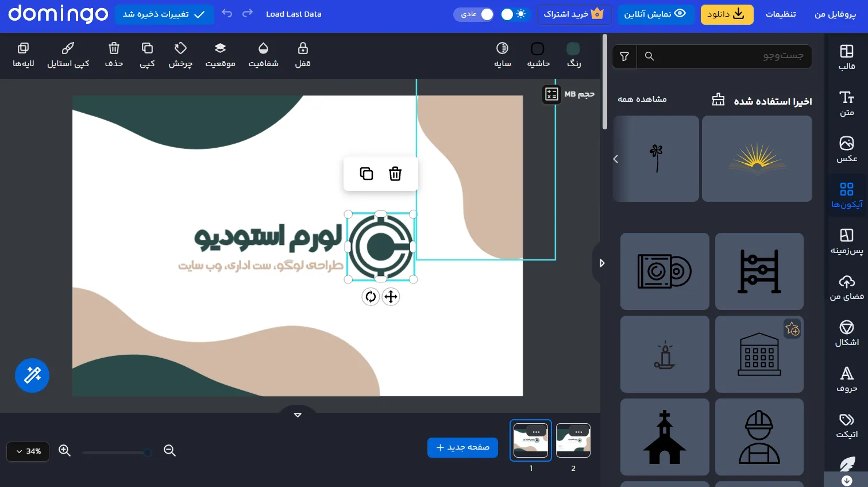
Task: Click Load Last Data
Action: (294, 14)
